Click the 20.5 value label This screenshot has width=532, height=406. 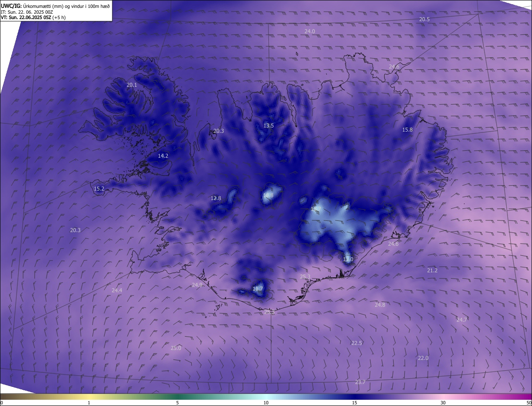[424, 20]
